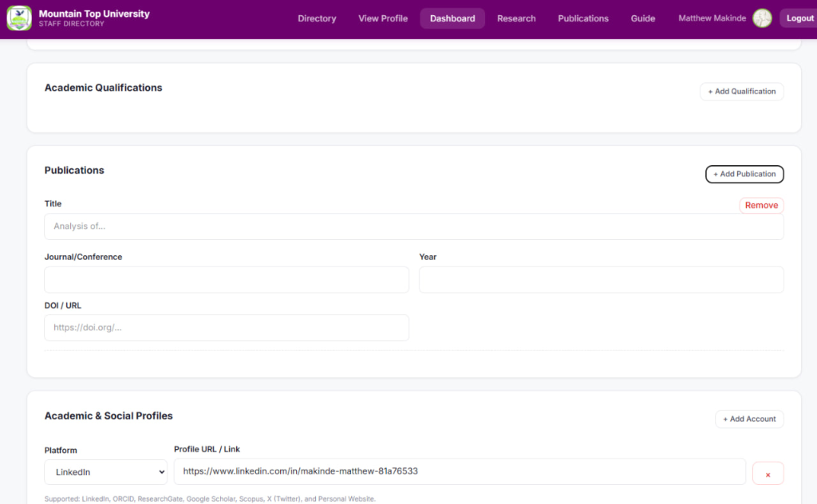Viewport: 817px width, 504px height.
Task: Open the Guide nav item
Action: coord(642,18)
